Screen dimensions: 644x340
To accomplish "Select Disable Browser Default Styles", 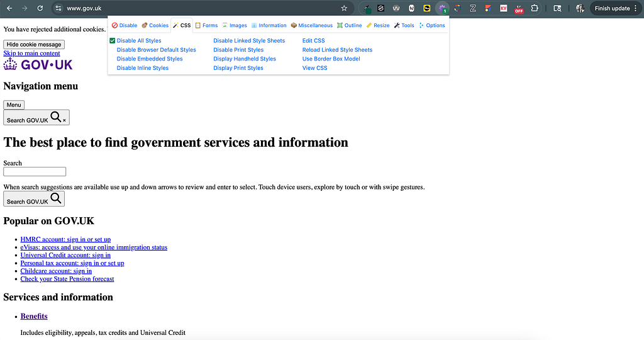I will (x=156, y=50).
